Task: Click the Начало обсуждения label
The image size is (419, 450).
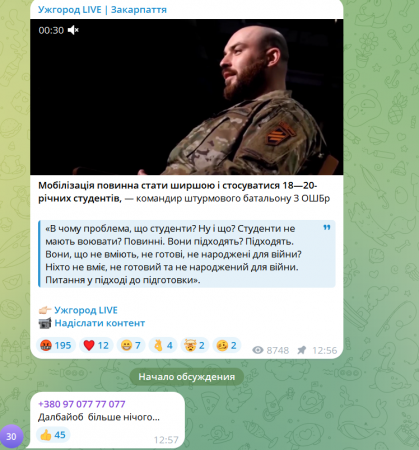Action: [187, 377]
